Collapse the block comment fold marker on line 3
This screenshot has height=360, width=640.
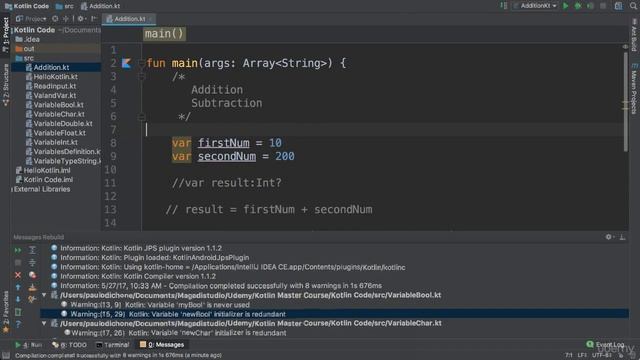(142, 76)
